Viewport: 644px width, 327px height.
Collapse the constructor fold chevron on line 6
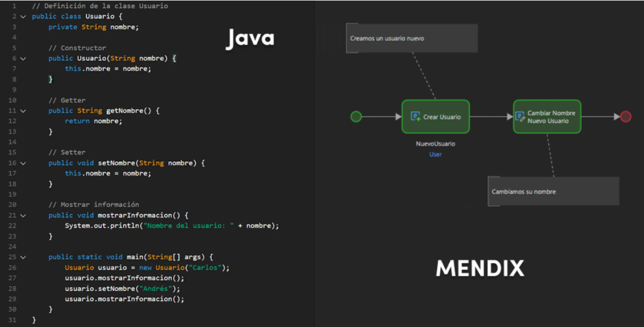click(23, 59)
